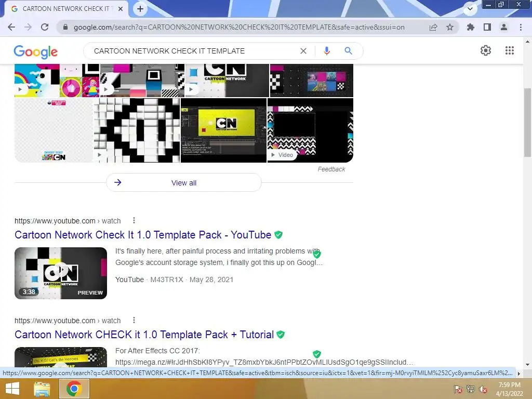
Task: Open the Cartoon Network logo dark image
Action: coord(227,81)
